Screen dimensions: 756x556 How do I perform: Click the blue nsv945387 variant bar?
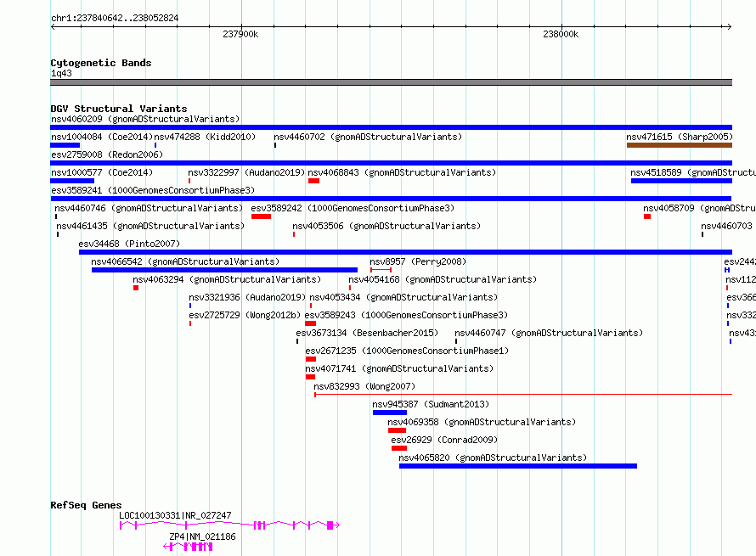390,413
